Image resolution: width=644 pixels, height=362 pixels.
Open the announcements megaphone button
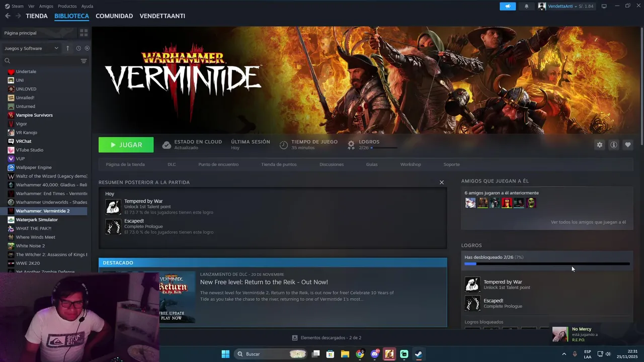(x=508, y=6)
